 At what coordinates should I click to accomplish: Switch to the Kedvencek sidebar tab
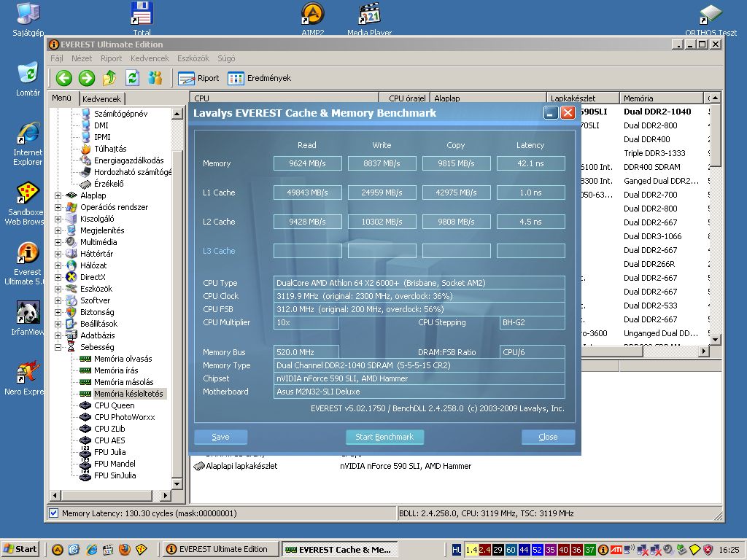101,98
